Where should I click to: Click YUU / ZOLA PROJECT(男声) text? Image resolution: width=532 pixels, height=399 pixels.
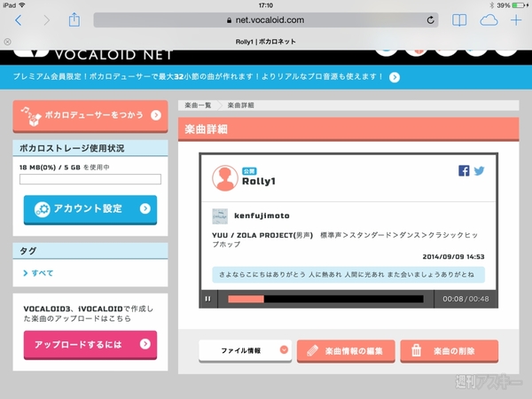coord(262,236)
